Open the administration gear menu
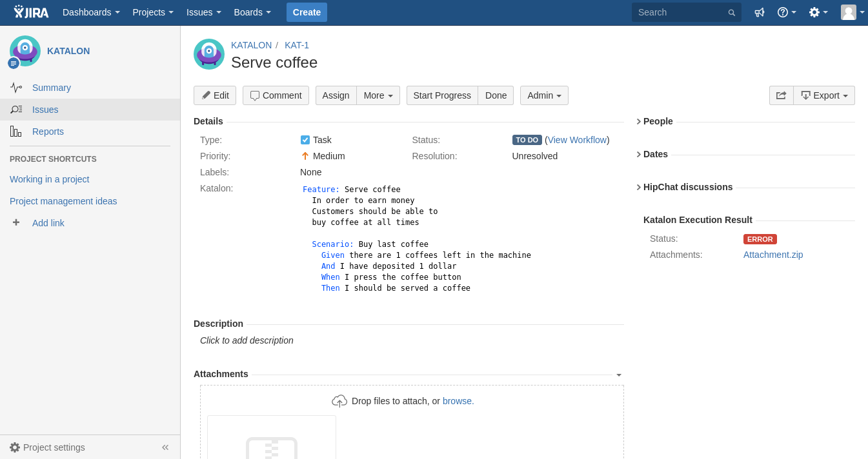868x459 pixels. tap(818, 12)
